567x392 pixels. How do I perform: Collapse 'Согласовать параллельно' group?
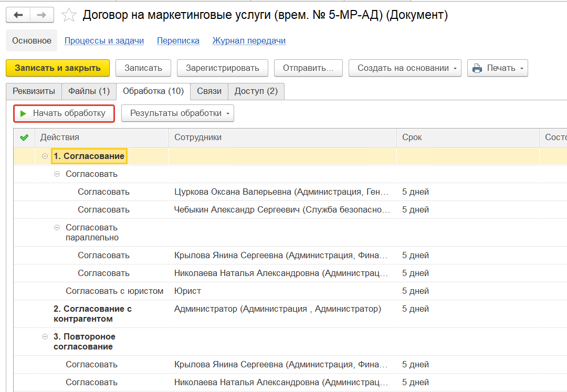57,228
